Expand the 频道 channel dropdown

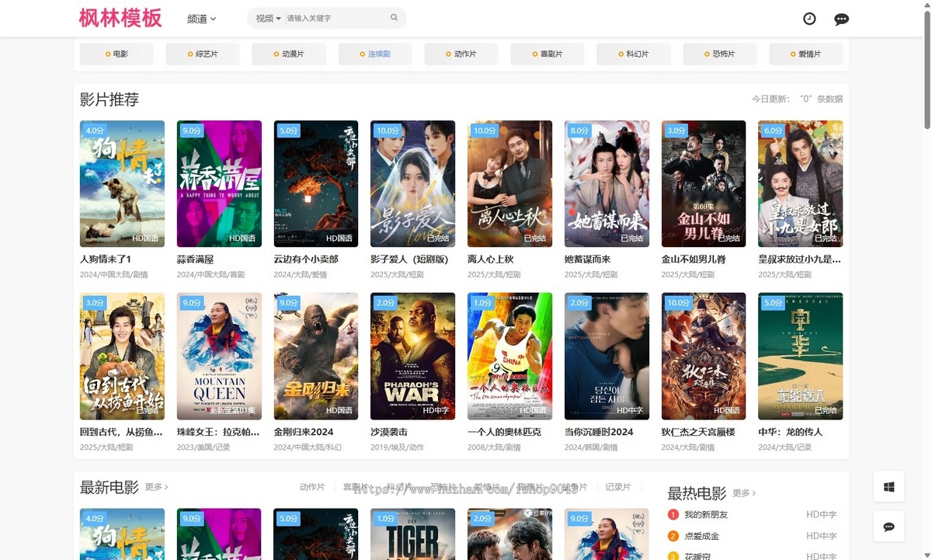click(x=202, y=19)
